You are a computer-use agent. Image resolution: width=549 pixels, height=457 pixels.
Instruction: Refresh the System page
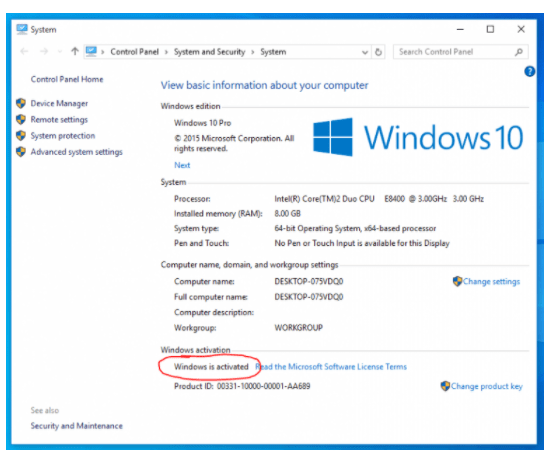pos(378,52)
